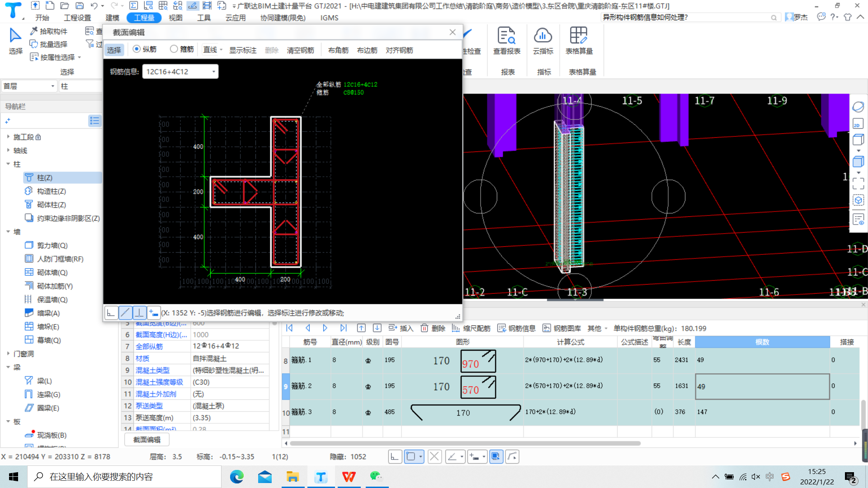This screenshot has width=868, height=488.
Task: Click 对齐钢筋 in section editor toolbar
Action: pyautogui.click(x=399, y=50)
